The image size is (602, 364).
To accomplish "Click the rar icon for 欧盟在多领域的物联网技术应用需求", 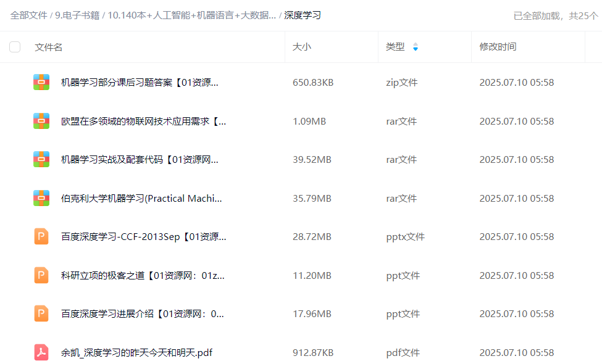I will coord(41,121).
